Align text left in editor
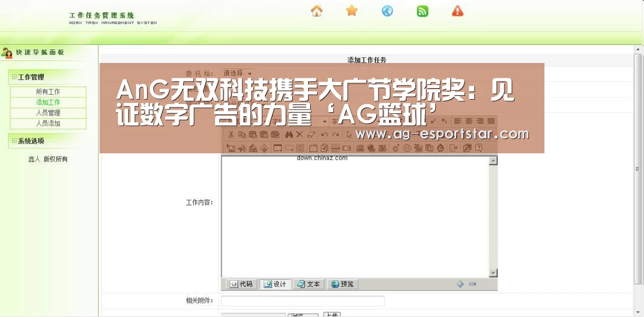Viewport: 644px width, 317px height. tap(457, 121)
